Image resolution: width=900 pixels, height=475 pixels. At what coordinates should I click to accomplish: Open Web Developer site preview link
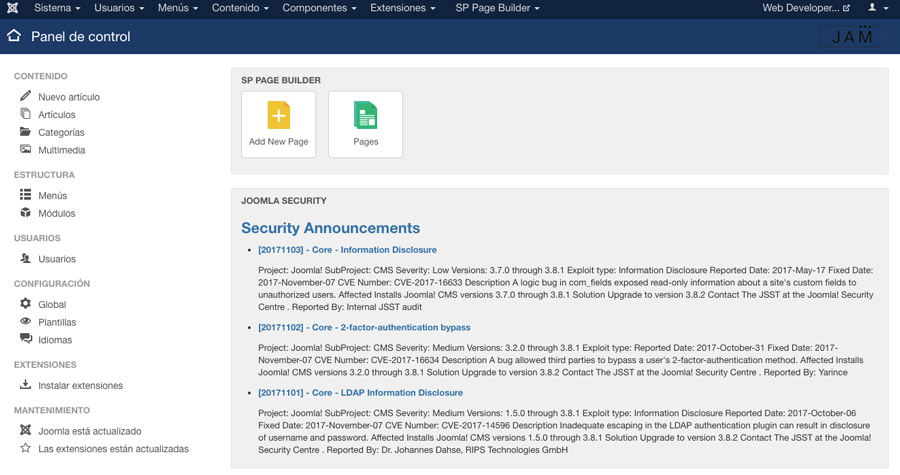pos(806,8)
